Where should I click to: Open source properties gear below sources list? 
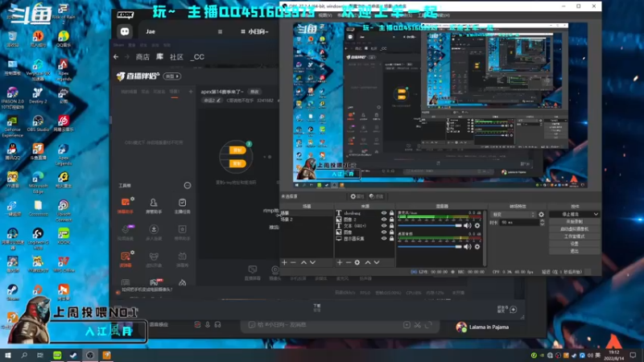tap(357, 262)
